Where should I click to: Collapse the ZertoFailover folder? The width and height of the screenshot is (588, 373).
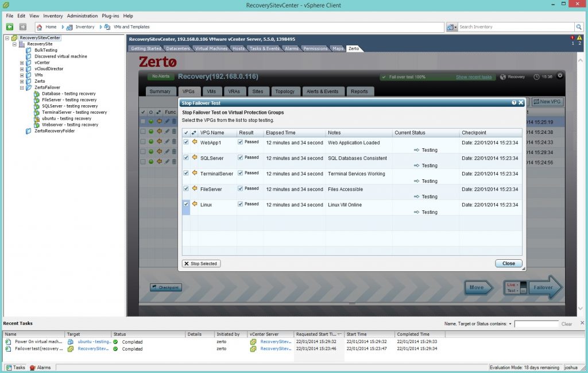point(22,88)
